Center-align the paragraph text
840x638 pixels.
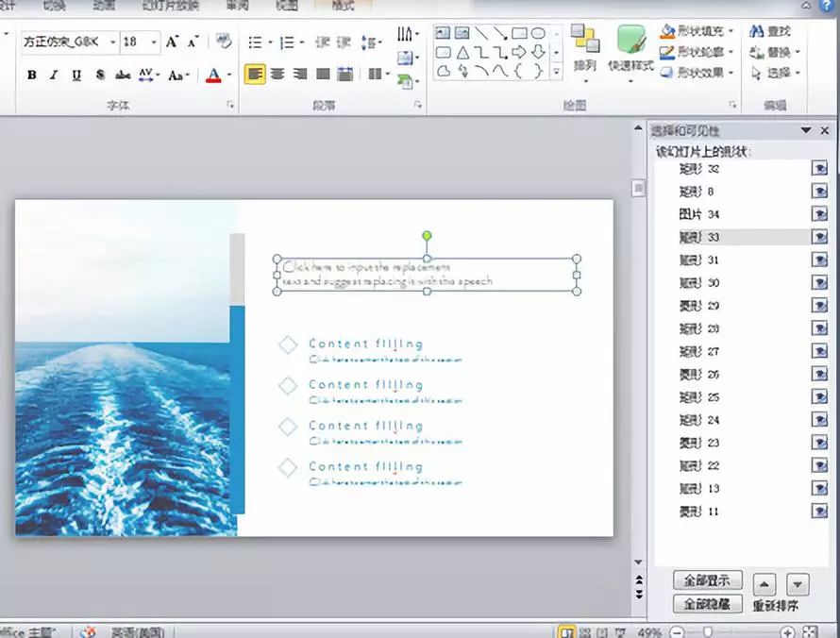pyautogui.click(x=277, y=74)
